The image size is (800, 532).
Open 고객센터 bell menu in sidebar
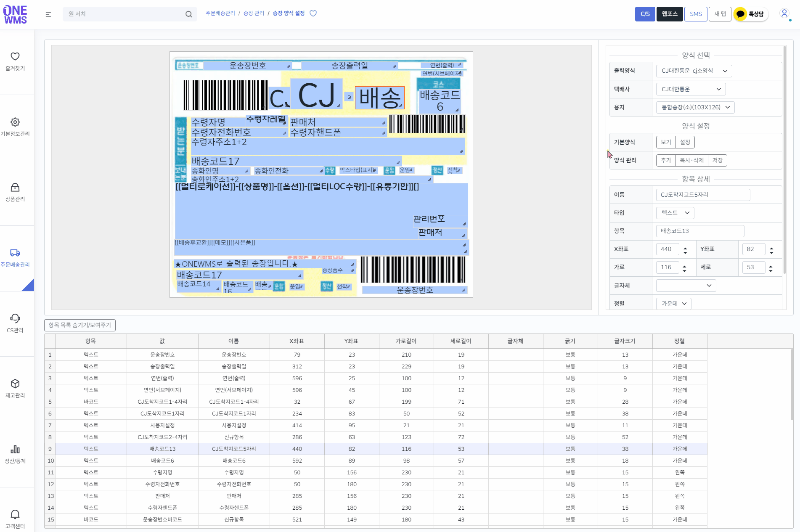(15, 519)
